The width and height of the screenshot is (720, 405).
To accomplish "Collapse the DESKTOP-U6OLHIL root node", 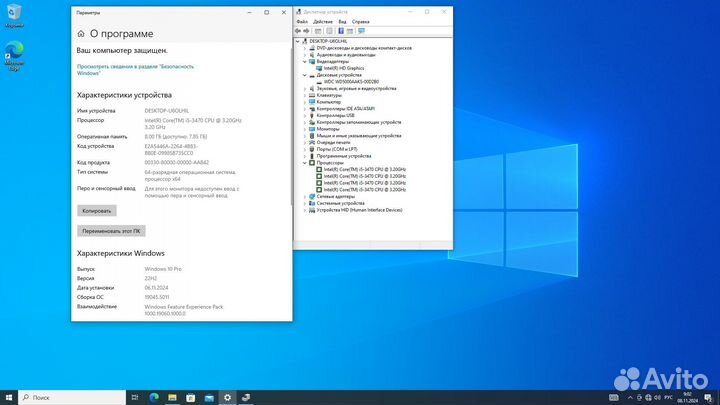I will (x=298, y=41).
